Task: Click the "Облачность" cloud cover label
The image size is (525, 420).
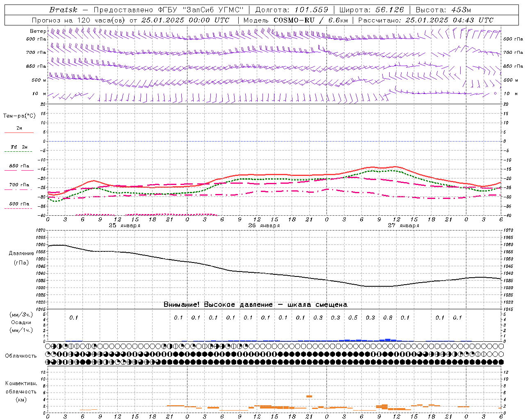Action: tap(21, 356)
